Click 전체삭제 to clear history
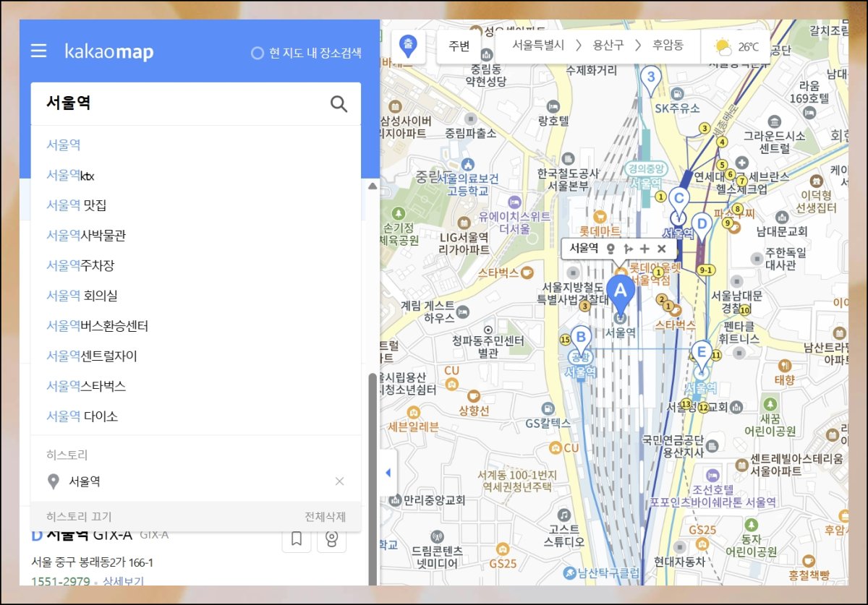The width and height of the screenshot is (868, 605). [325, 517]
